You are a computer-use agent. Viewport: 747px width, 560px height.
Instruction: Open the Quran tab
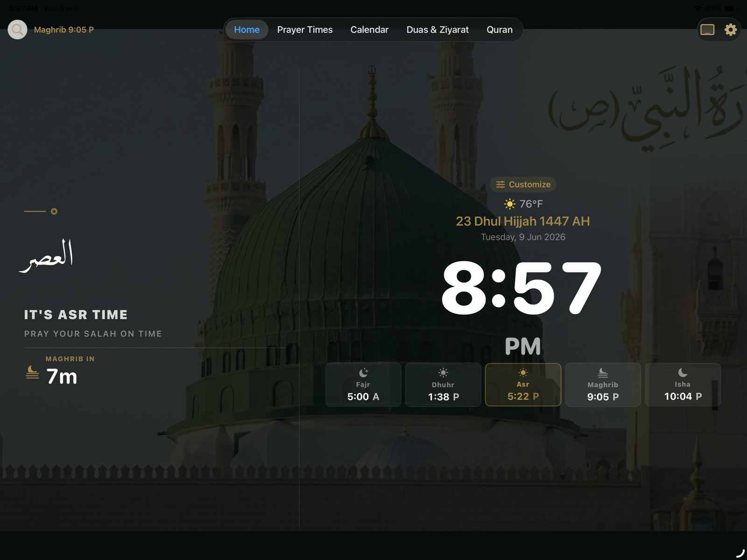pos(500,29)
